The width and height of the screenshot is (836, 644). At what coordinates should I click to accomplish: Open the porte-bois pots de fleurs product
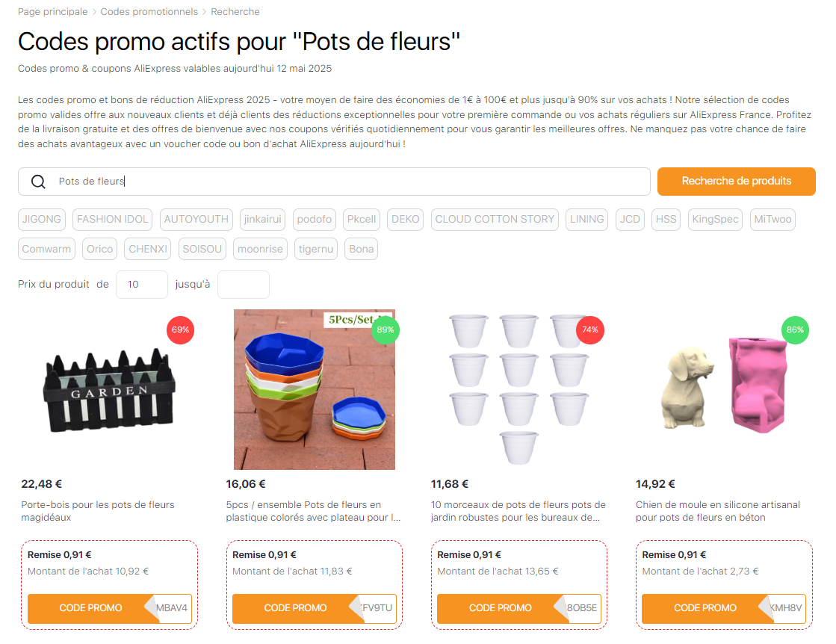[109, 389]
